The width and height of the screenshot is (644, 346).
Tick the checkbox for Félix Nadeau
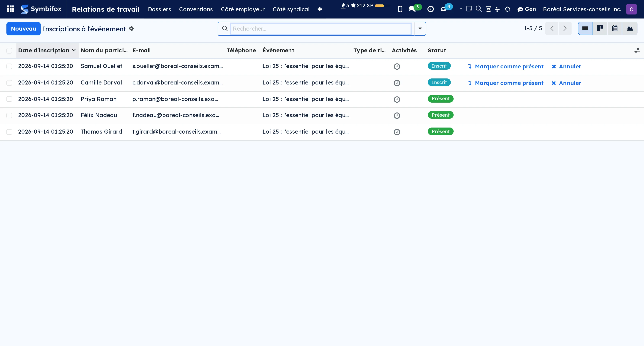click(9, 115)
